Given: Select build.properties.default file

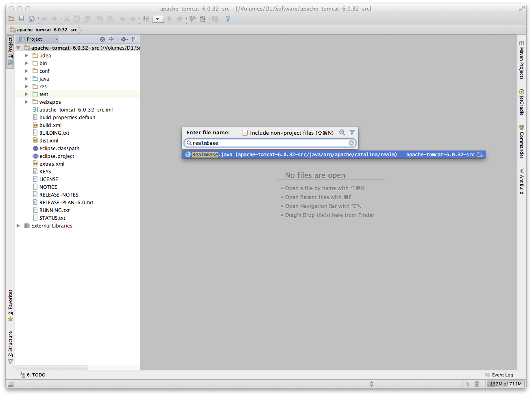Looking at the screenshot, I should coord(68,117).
